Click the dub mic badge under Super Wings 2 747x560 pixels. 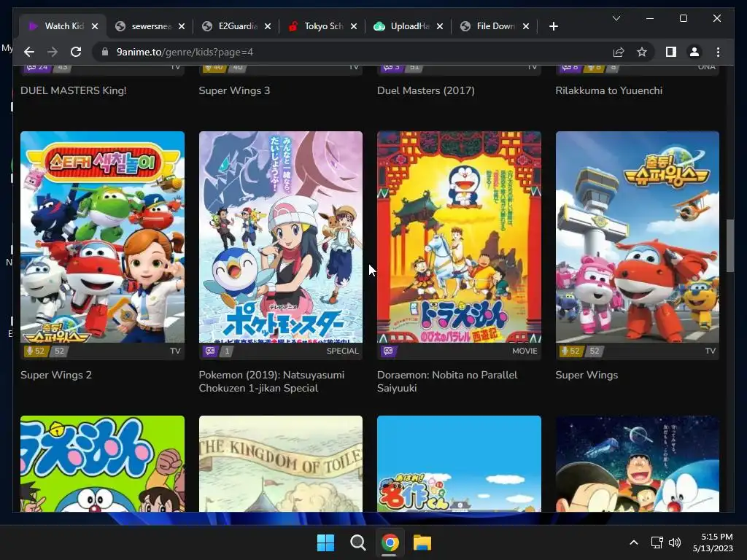click(36, 351)
